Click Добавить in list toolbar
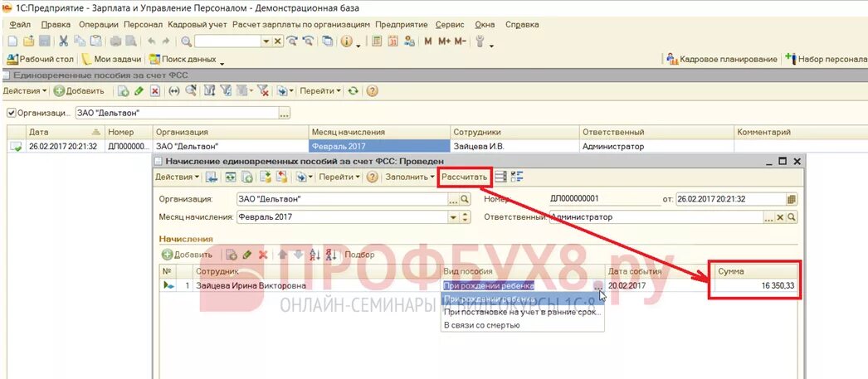Viewport: 868px width, 379px height. click(79, 91)
